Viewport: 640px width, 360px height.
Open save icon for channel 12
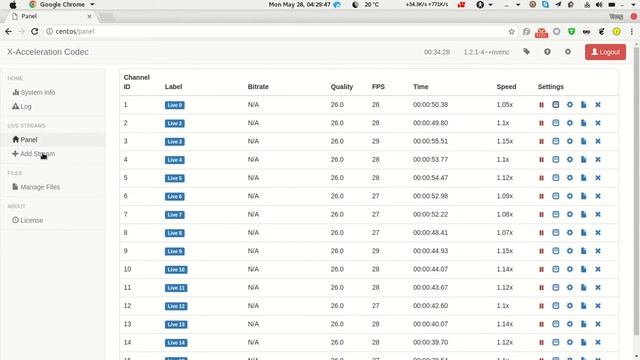556,305
